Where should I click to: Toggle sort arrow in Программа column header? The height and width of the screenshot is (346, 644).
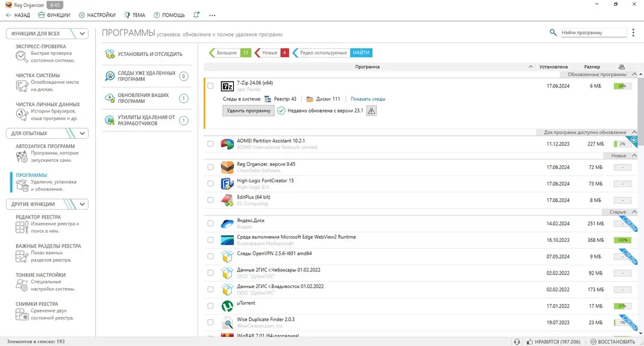pyautogui.click(x=531, y=67)
